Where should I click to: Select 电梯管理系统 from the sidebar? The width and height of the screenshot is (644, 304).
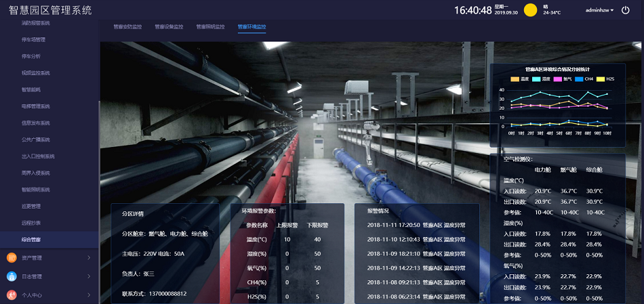coord(36,106)
